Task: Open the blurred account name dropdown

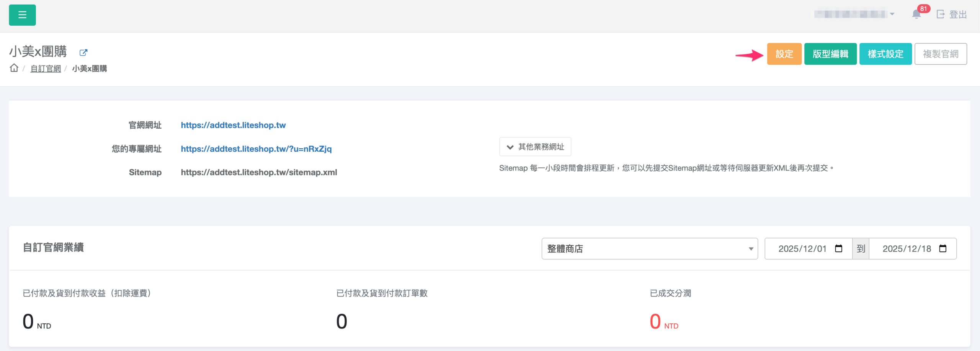Action: (854, 14)
